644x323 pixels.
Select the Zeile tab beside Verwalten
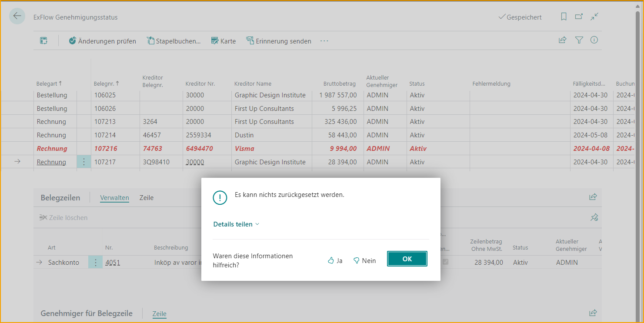147,198
